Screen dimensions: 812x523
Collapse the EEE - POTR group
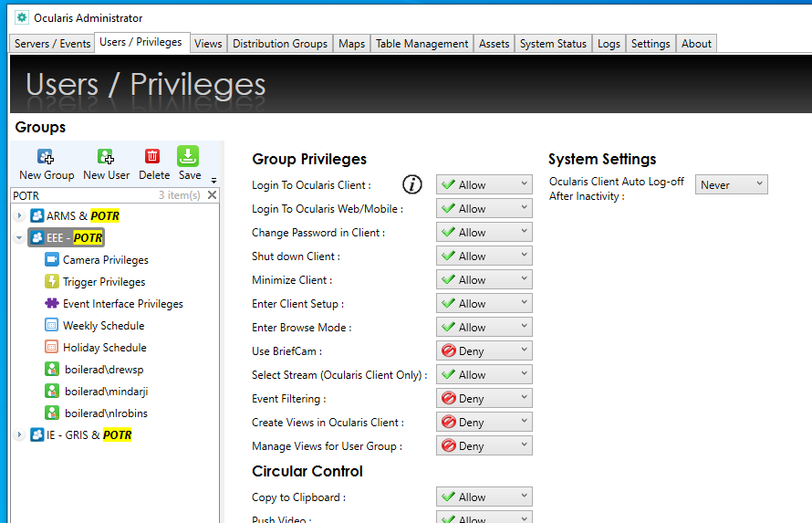pos(20,238)
